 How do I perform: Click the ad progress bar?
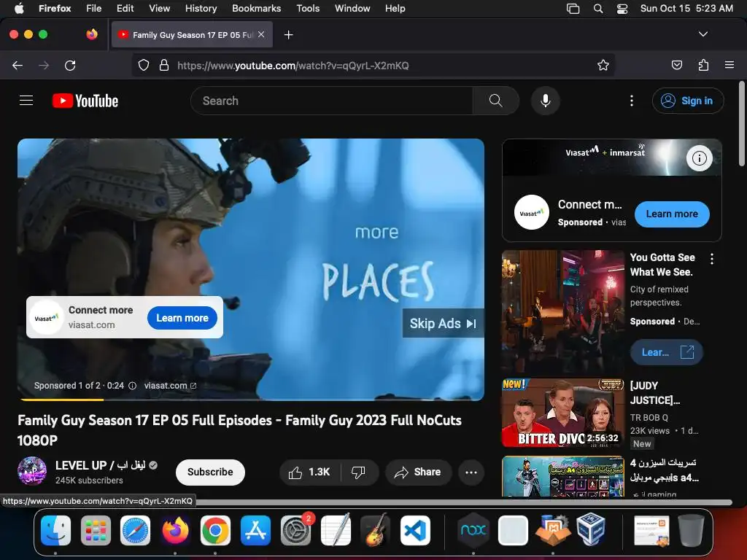click(x=251, y=400)
